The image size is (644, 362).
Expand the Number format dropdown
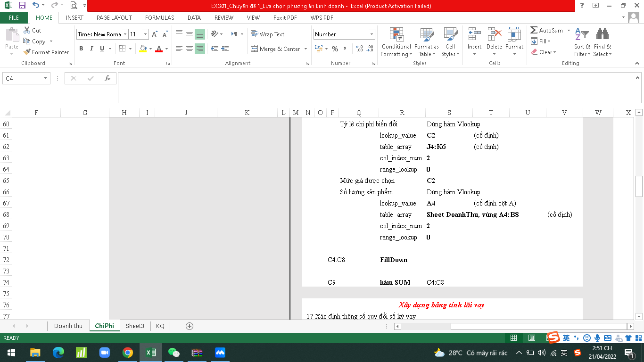(x=372, y=34)
